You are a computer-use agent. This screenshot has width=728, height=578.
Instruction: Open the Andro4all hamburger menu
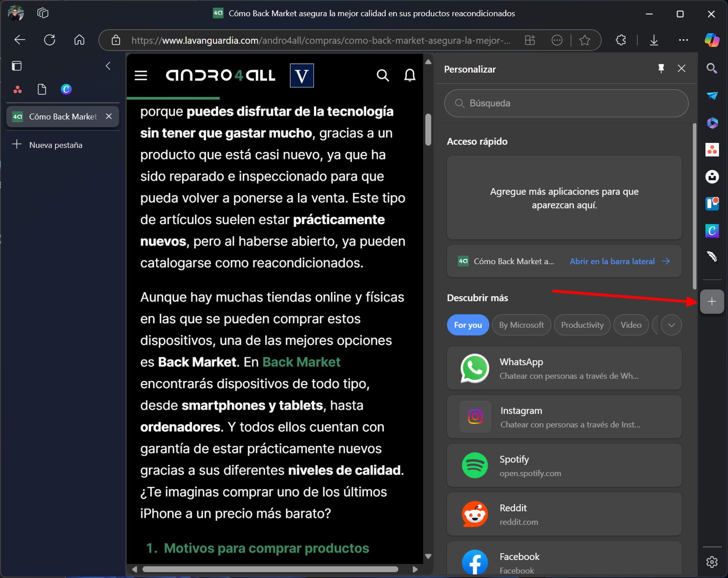[141, 75]
